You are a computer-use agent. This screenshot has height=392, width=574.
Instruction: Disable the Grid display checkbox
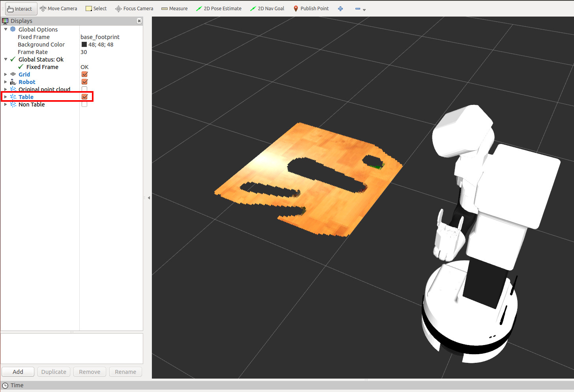point(84,75)
